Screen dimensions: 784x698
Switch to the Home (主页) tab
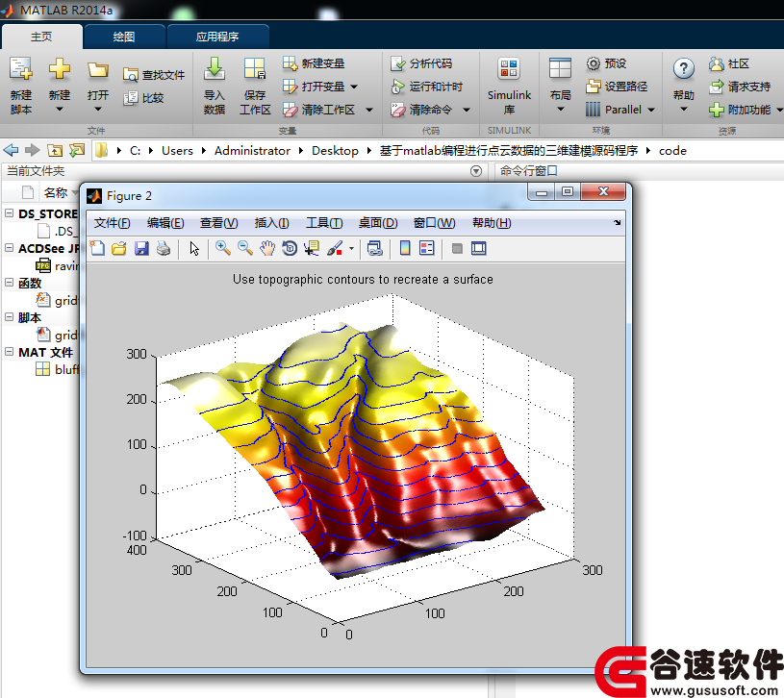tap(41, 37)
